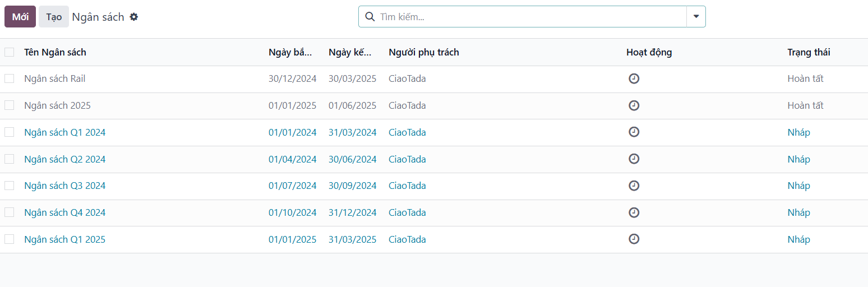Open the gear settings next to Ngân sách
This screenshot has width=868, height=287.
(x=133, y=17)
